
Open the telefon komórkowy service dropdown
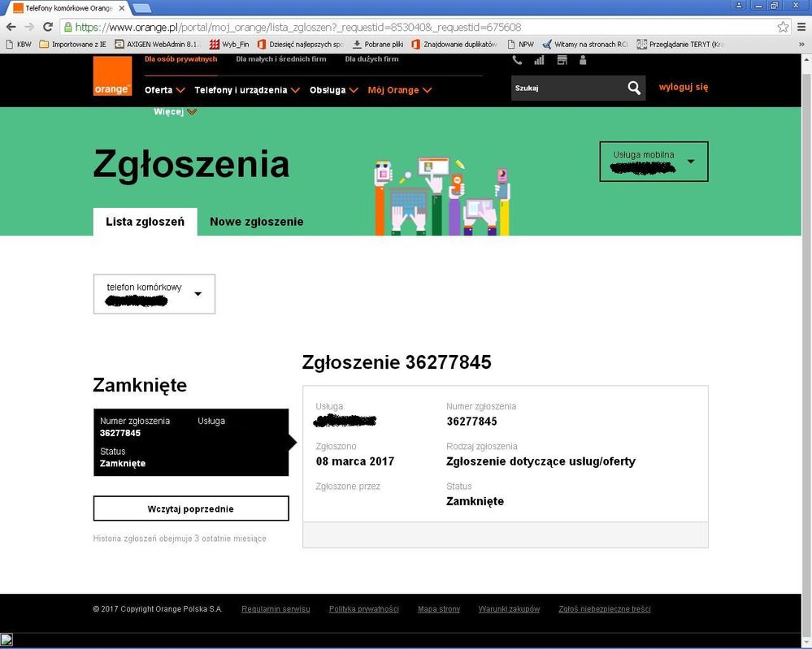198,294
